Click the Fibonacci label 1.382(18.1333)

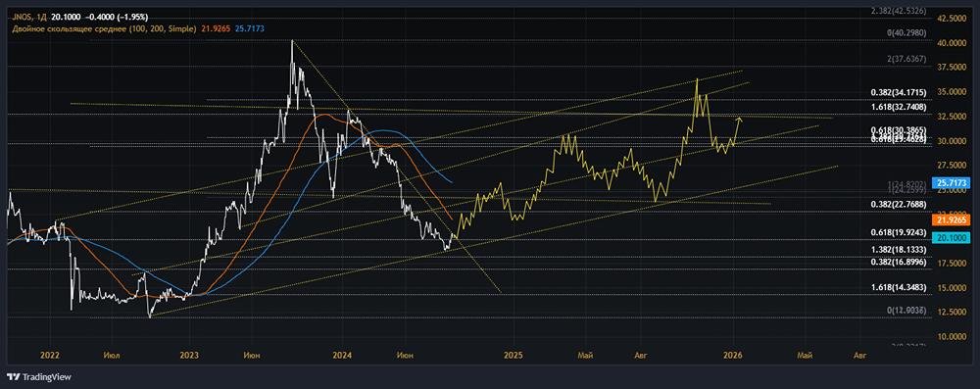pos(898,249)
